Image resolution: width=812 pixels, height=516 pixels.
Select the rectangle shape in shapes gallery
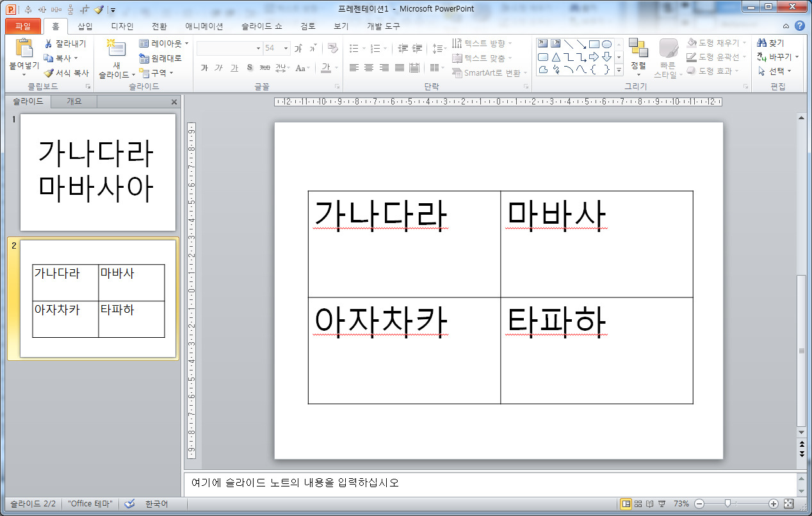click(594, 44)
